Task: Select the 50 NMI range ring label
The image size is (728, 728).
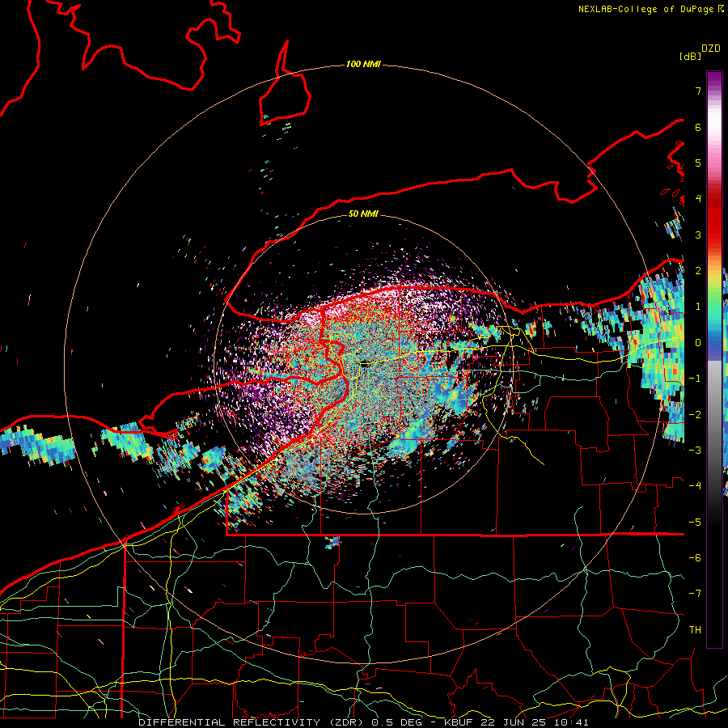Action: click(363, 214)
